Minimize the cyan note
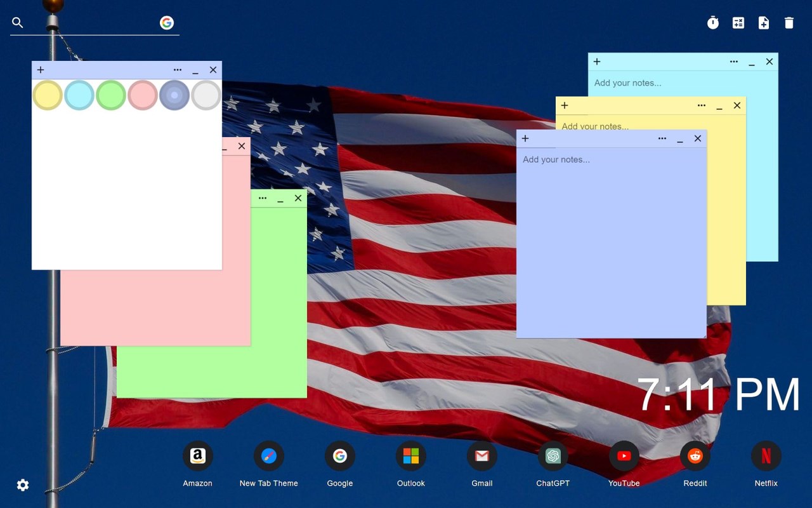 point(752,62)
